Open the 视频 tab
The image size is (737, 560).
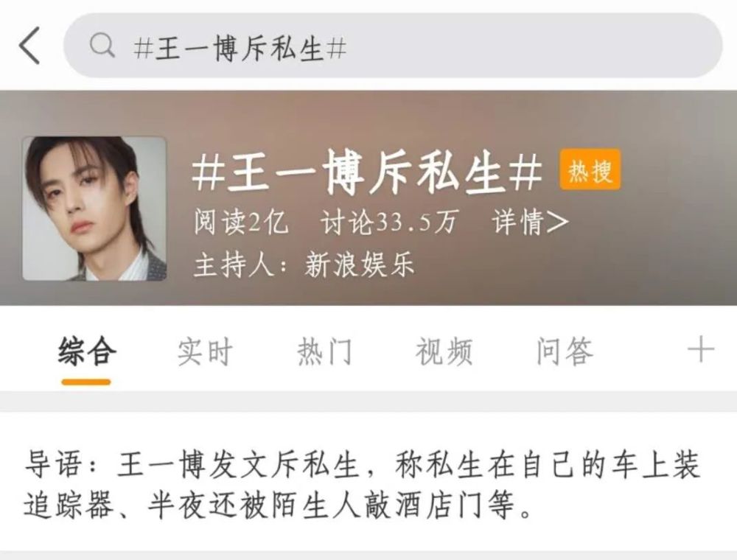[x=444, y=351]
